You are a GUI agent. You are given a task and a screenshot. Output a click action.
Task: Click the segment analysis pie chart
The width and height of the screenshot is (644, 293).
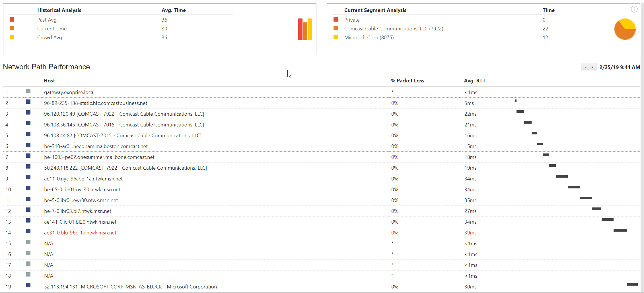pyautogui.click(x=625, y=29)
